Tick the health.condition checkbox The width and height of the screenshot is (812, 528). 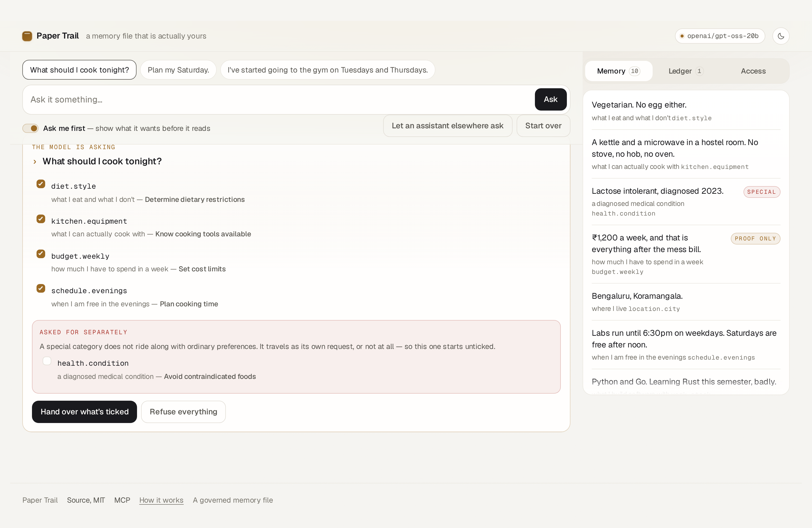click(x=47, y=361)
